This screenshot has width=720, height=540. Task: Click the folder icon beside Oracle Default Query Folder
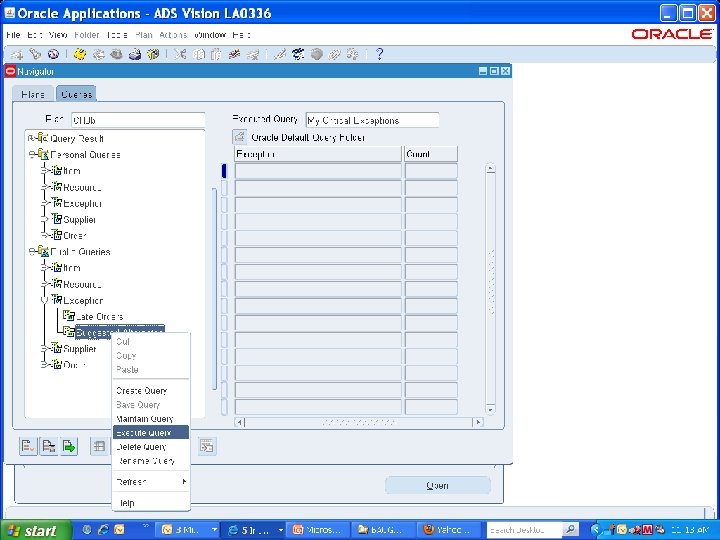pos(239,137)
